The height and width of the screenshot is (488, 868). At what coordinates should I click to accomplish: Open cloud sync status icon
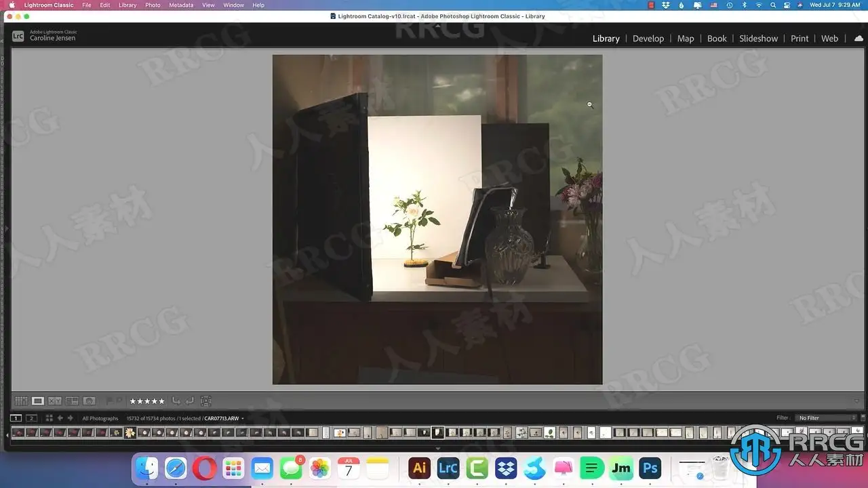(x=859, y=39)
